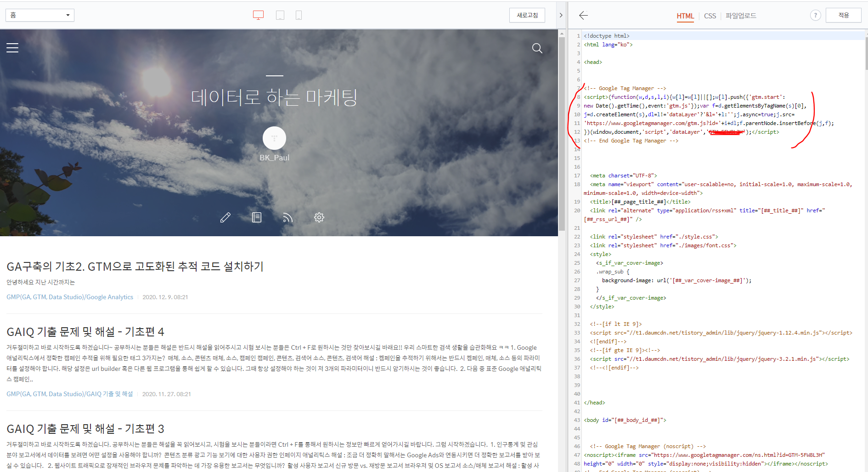The image size is (868, 472).
Task: Open the help question mark icon
Action: point(815,15)
